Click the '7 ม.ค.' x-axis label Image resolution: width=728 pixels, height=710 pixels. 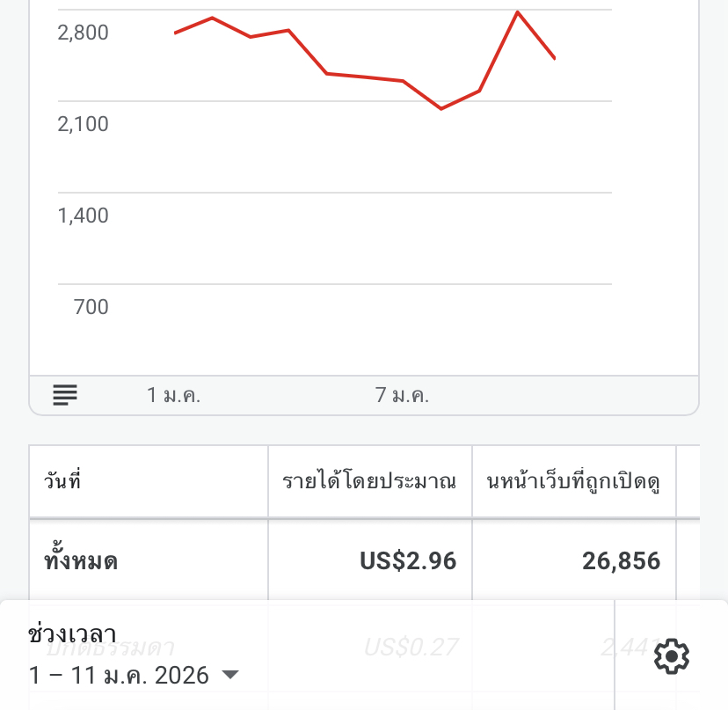pyautogui.click(x=402, y=395)
